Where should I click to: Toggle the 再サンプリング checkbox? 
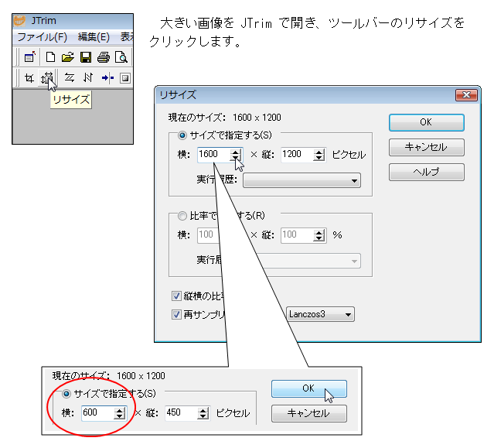pos(176,314)
